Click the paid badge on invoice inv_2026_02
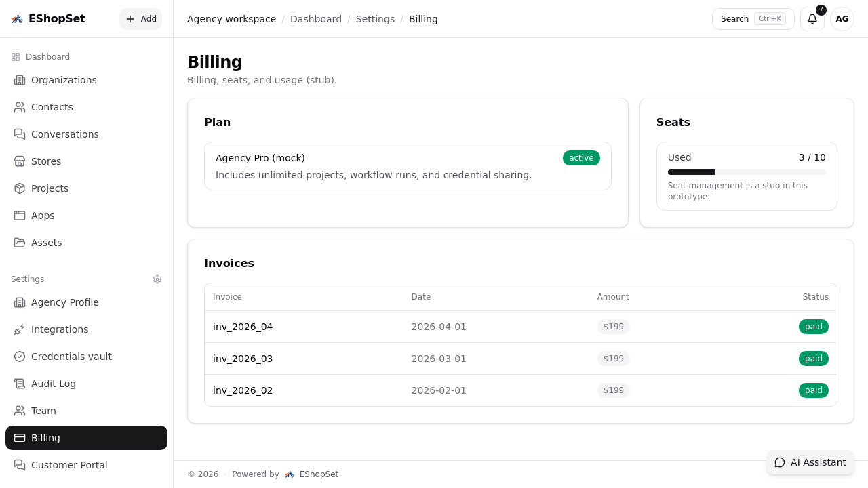The width and height of the screenshot is (868, 488). [x=814, y=390]
